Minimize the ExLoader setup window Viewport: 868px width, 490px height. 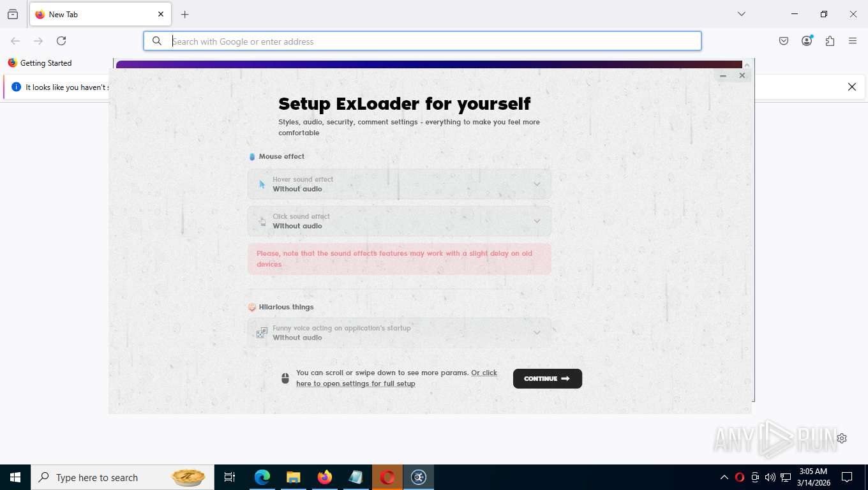723,75
